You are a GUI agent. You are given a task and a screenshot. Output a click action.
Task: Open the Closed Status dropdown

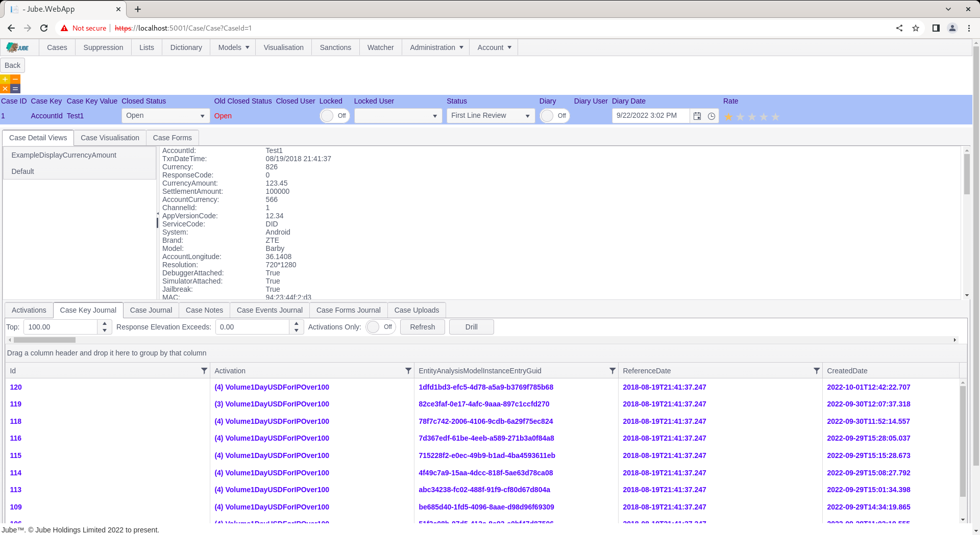click(166, 116)
